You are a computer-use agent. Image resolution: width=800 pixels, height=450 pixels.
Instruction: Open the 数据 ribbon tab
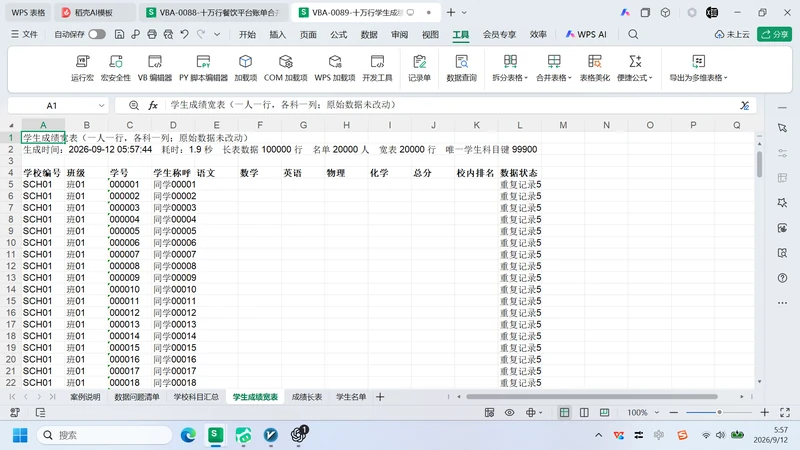[x=369, y=34]
